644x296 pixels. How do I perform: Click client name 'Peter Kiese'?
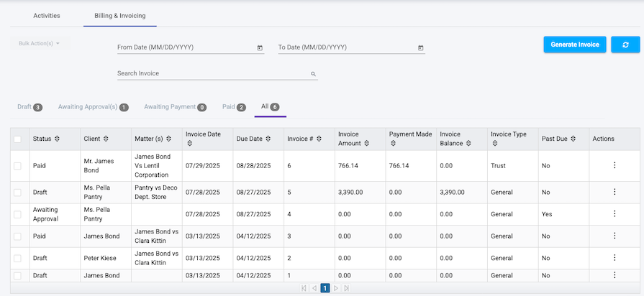(x=100, y=259)
